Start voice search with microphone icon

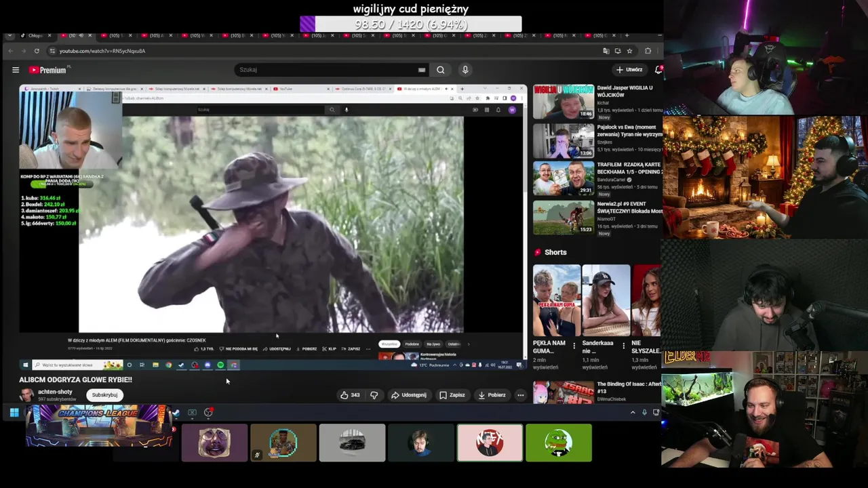click(x=465, y=70)
